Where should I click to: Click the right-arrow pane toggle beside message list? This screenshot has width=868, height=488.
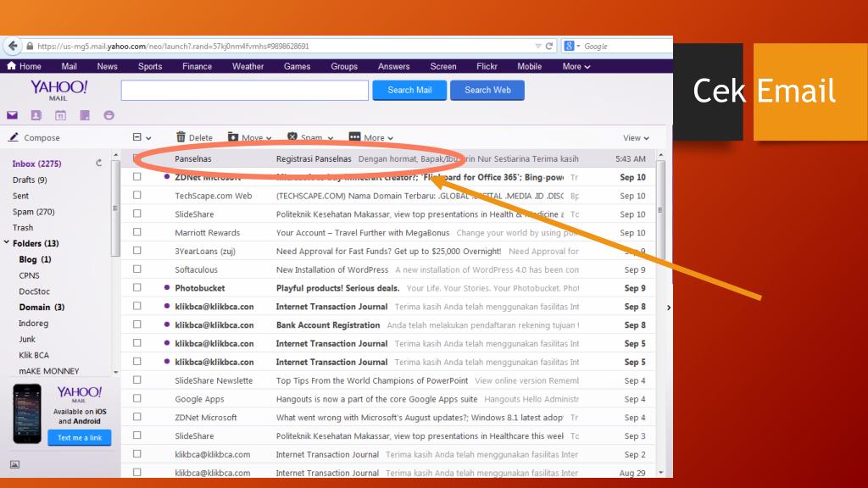pyautogui.click(x=669, y=308)
